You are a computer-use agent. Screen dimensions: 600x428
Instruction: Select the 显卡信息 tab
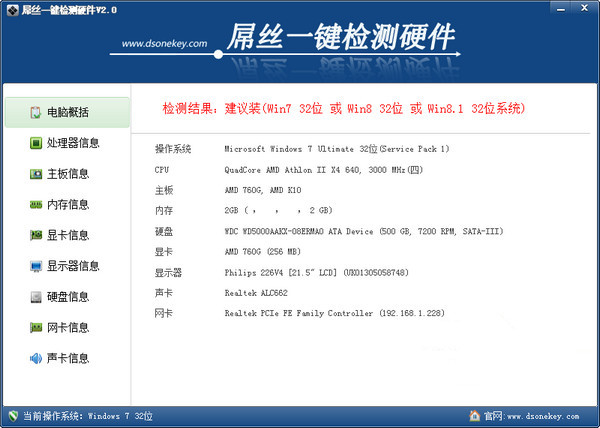tap(67, 235)
